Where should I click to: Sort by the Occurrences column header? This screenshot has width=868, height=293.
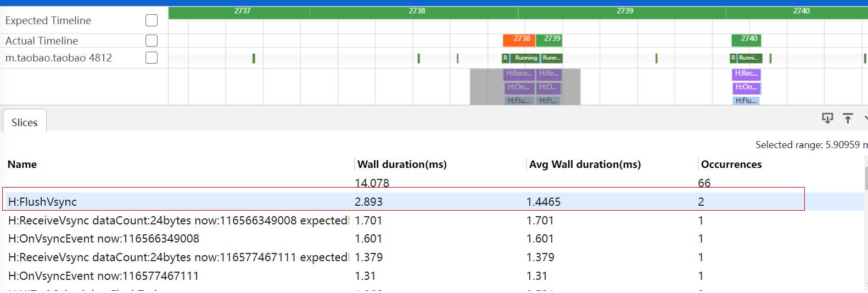731,164
